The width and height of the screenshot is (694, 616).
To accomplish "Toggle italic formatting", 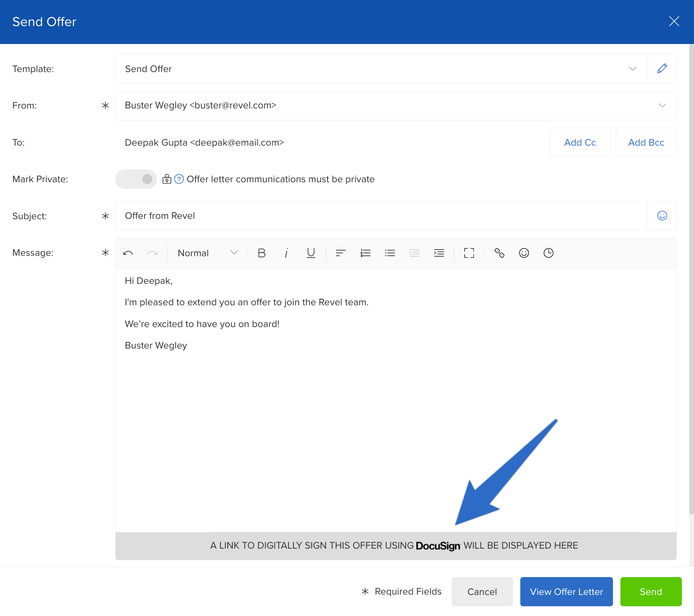I will tap(286, 253).
